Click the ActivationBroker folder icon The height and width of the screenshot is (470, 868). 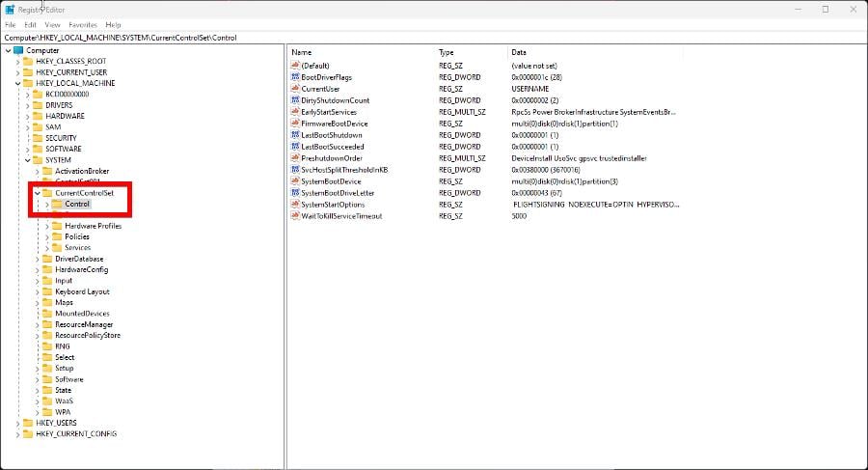point(47,171)
